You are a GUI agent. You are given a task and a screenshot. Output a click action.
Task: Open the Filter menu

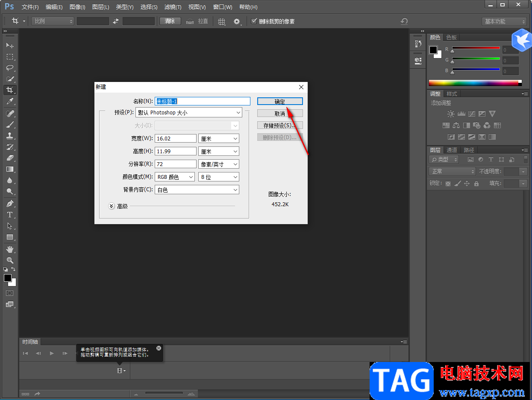[x=173, y=7]
